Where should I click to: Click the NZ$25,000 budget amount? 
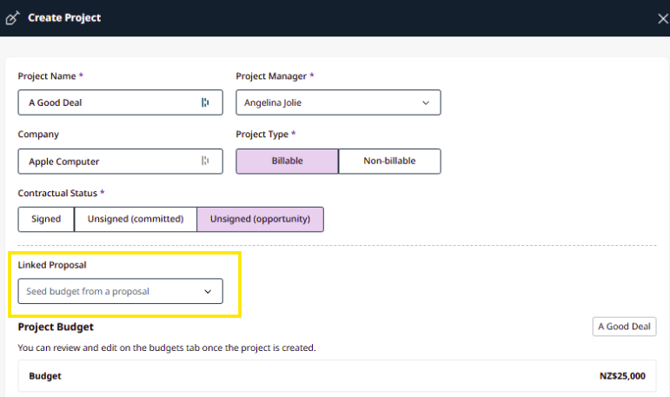coord(622,376)
